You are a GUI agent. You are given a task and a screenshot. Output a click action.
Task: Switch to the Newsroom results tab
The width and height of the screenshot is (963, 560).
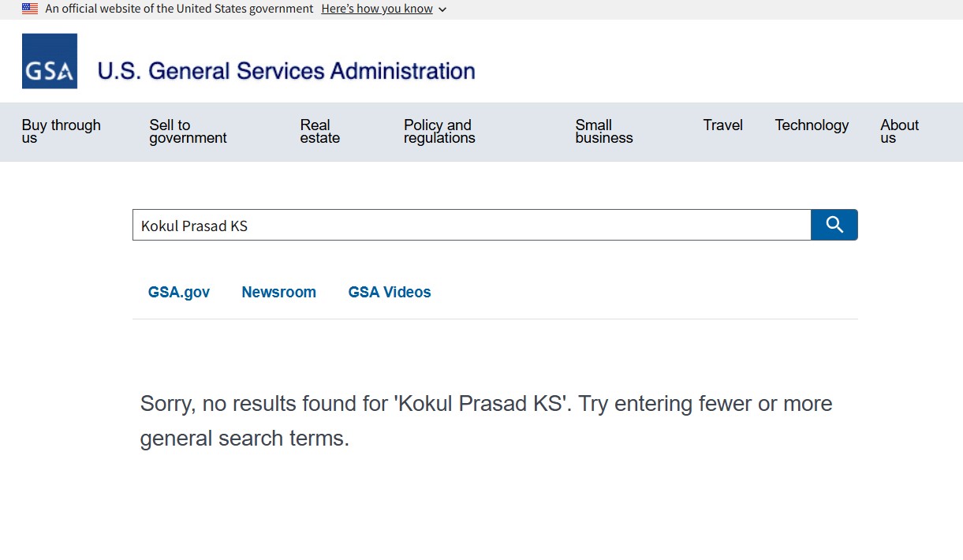click(x=278, y=292)
